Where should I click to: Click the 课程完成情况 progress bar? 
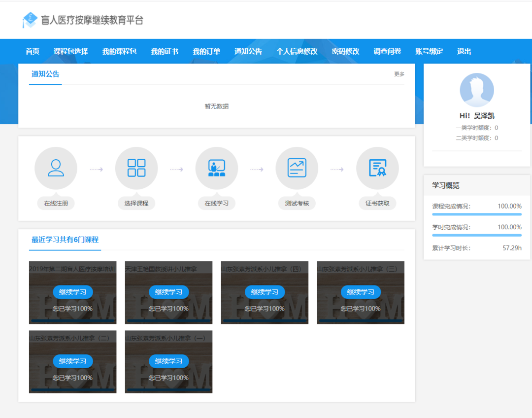pos(477,214)
